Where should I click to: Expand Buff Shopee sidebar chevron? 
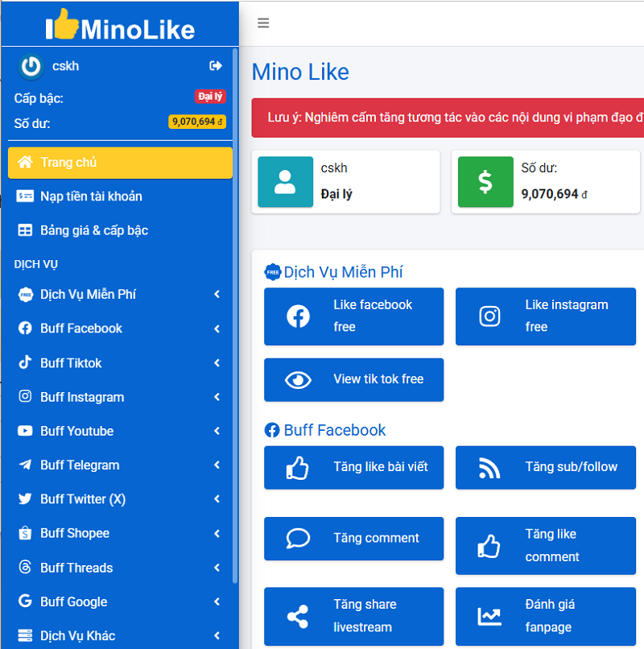(217, 534)
